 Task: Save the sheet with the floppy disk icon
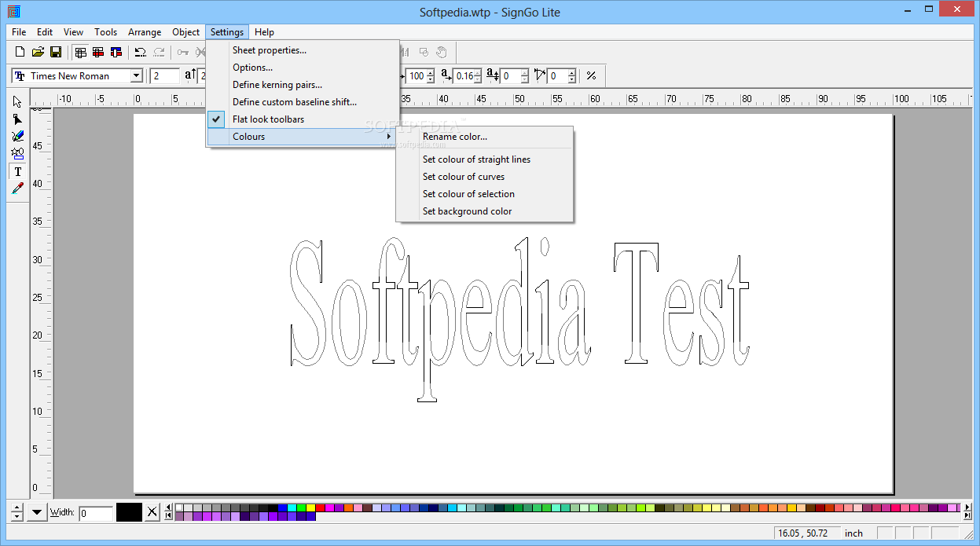pos(56,52)
